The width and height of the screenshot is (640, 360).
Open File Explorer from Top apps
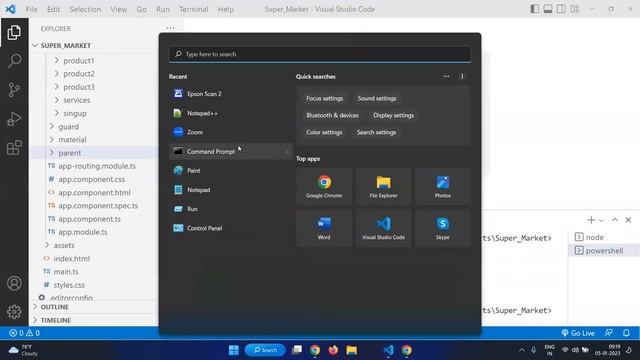tap(383, 187)
